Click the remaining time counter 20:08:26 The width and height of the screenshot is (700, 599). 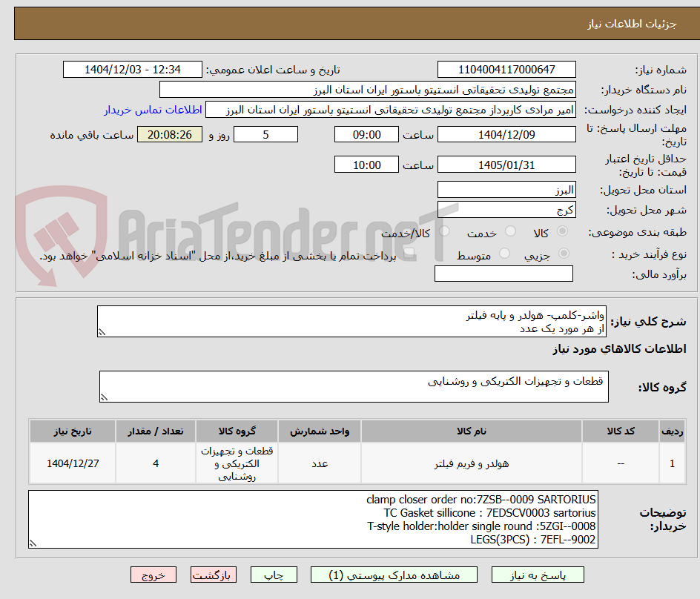point(170,134)
